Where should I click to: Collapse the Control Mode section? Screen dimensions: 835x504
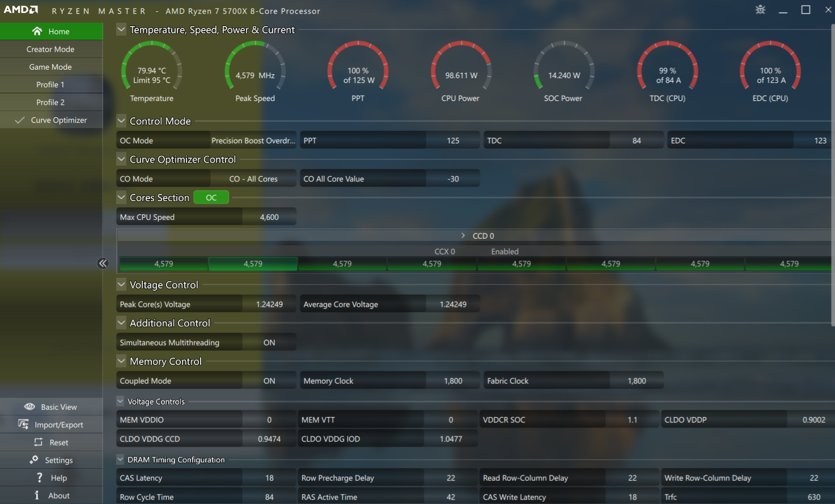tap(121, 121)
